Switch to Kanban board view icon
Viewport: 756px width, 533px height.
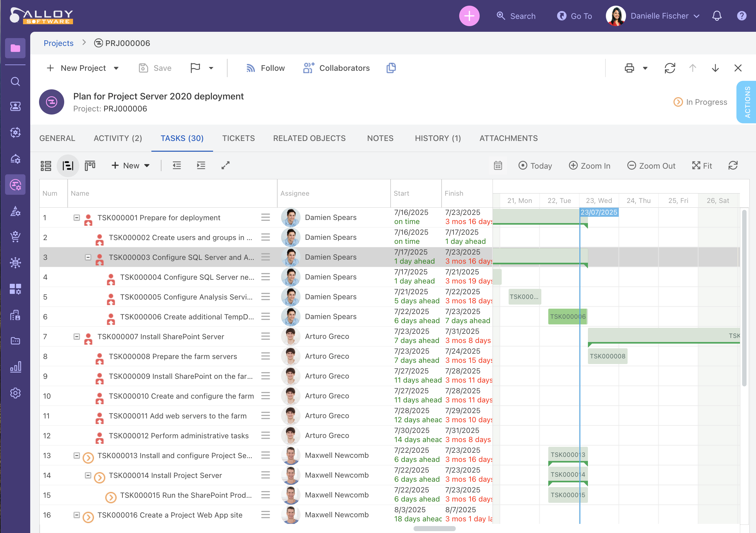[x=90, y=166]
